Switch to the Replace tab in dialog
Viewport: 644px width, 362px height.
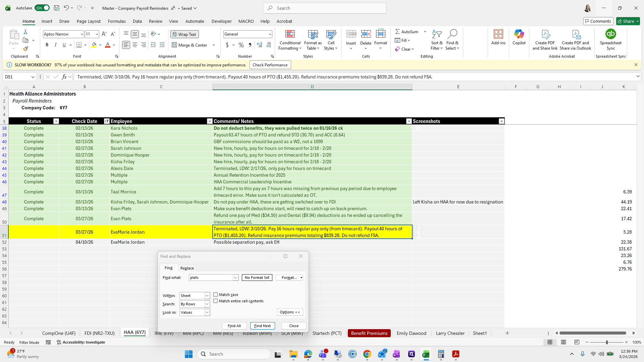[187, 268]
